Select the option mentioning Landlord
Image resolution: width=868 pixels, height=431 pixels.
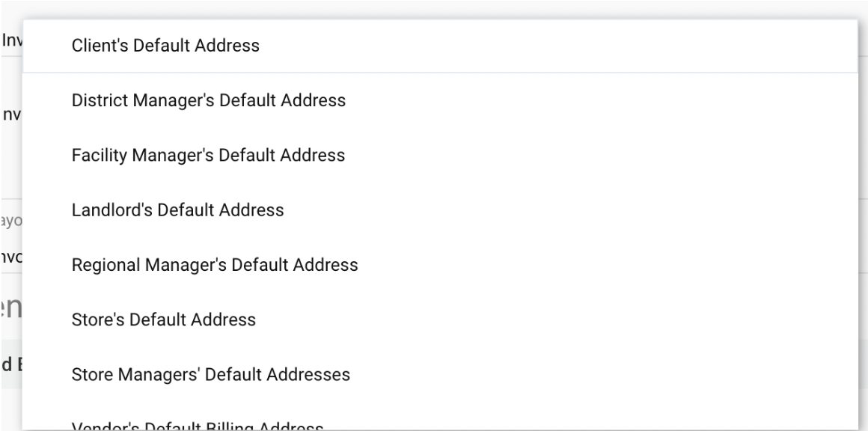177,210
